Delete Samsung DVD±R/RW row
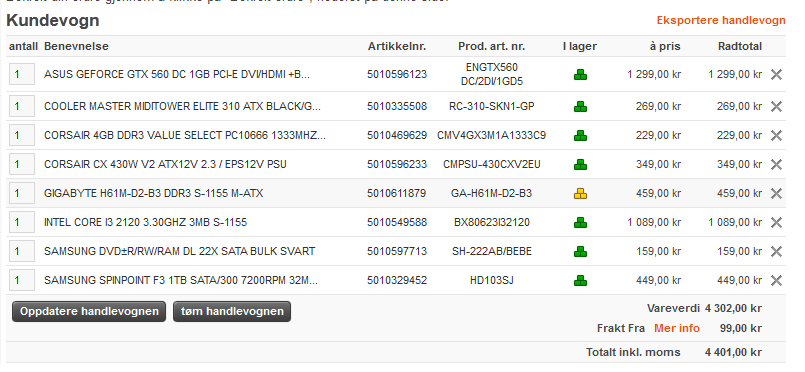 point(776,251)
